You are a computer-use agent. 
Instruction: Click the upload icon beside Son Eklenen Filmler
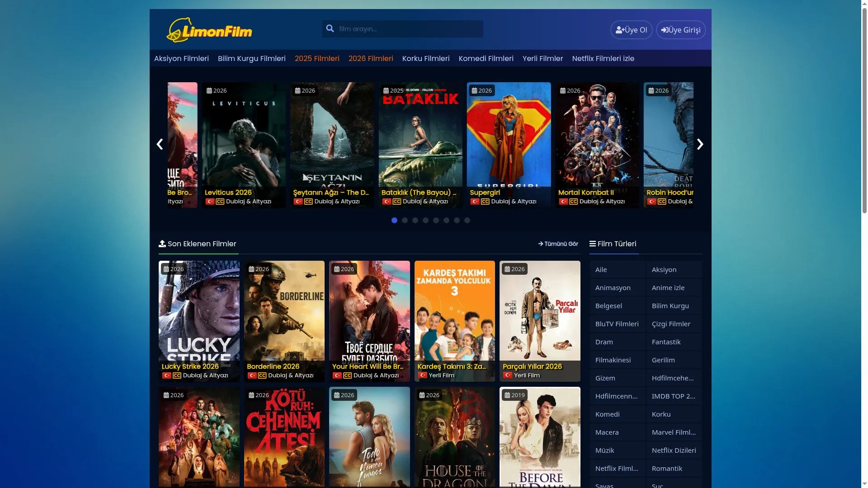point(162,244)
